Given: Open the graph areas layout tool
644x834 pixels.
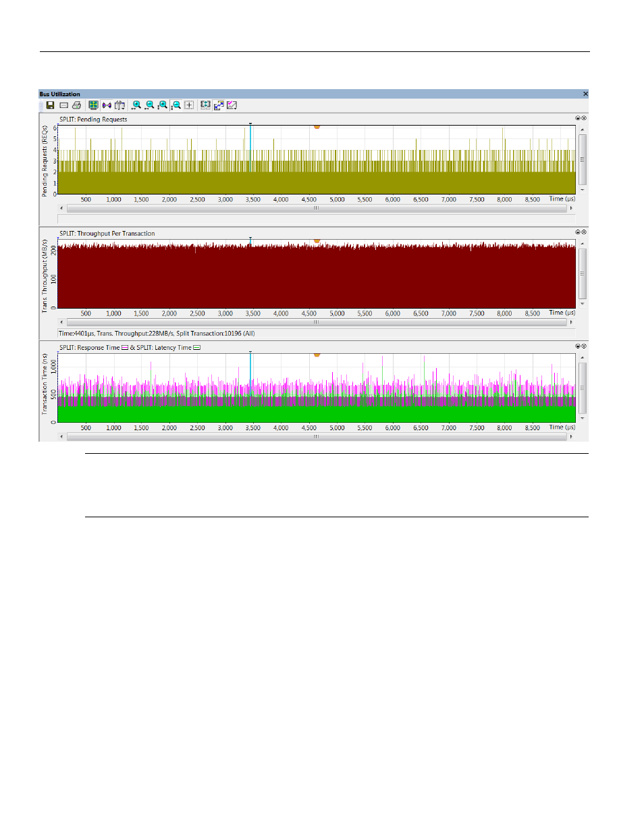Looking at the screenshot, I should click(119, 105).
